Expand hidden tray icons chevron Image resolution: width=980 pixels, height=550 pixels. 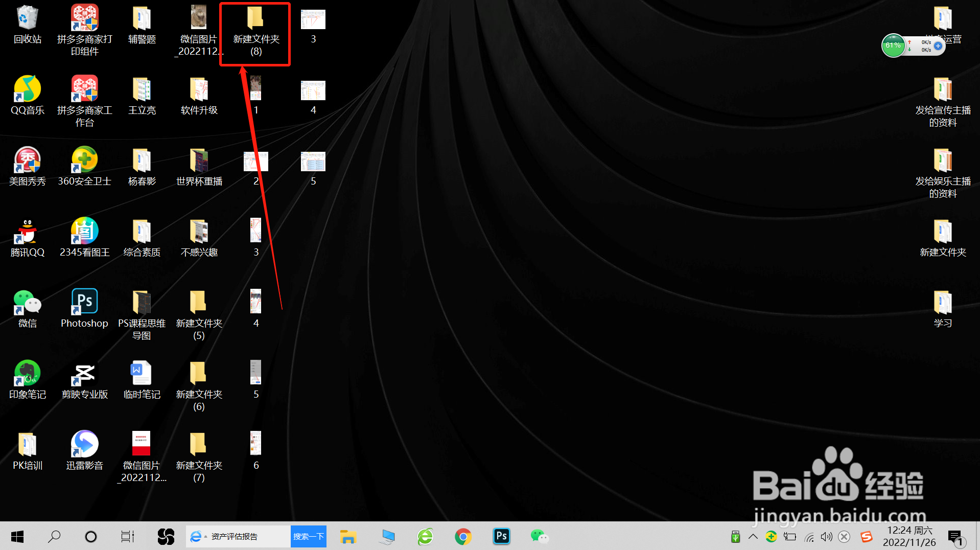753,536
